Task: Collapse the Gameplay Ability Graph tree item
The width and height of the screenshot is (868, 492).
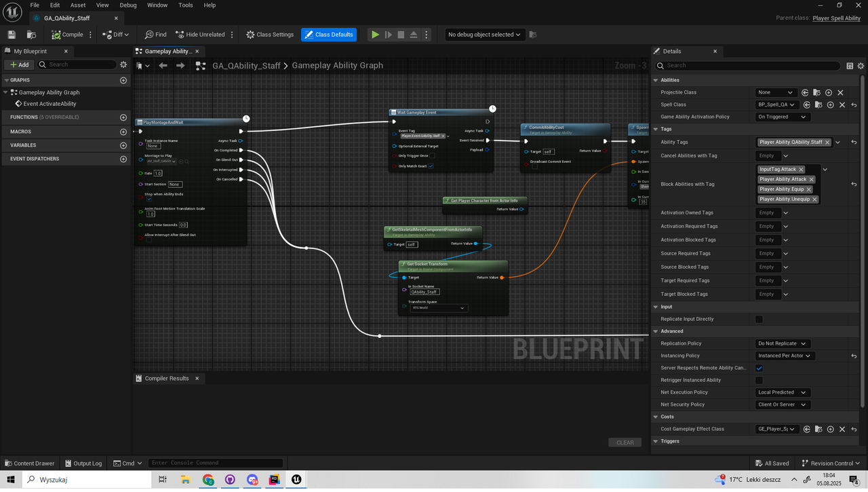Action: (6, 92)
